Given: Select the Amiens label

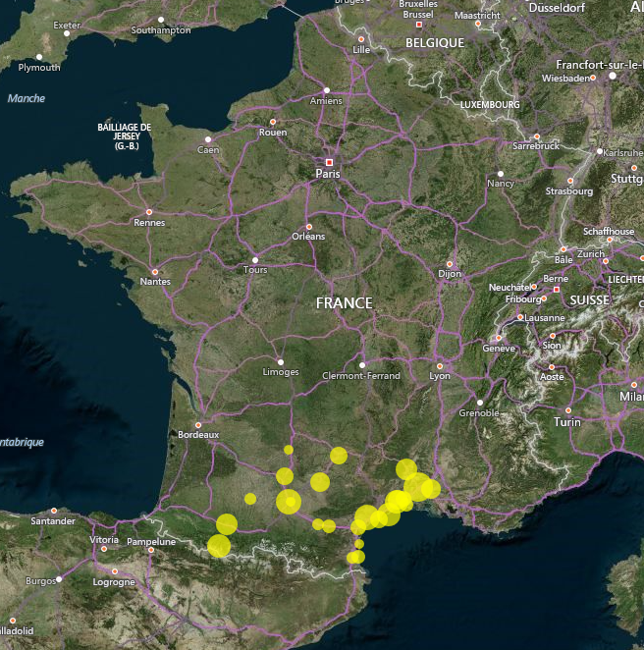Looking at the screenshot, I should [x=326, y=101].
